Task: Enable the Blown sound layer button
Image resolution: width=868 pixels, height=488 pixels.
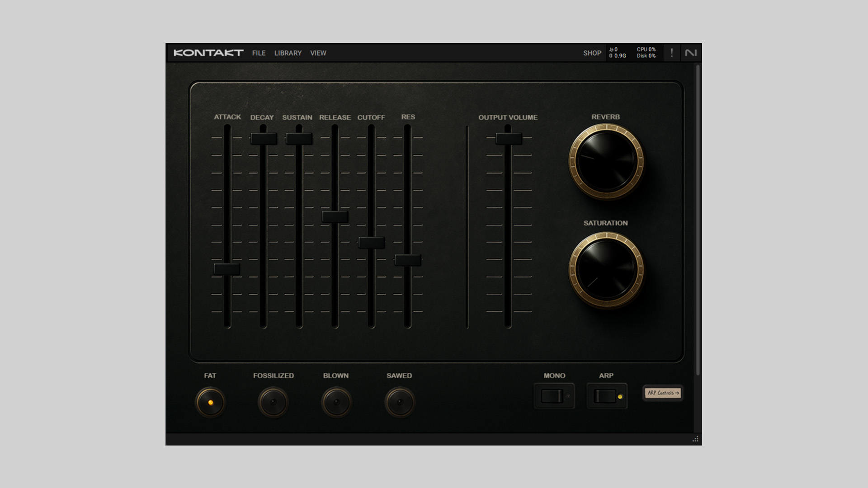Action: pos(336,402)
